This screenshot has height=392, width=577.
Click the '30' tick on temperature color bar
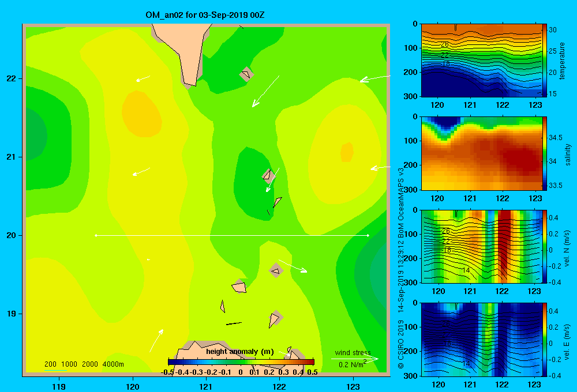[x=553, y=30]
